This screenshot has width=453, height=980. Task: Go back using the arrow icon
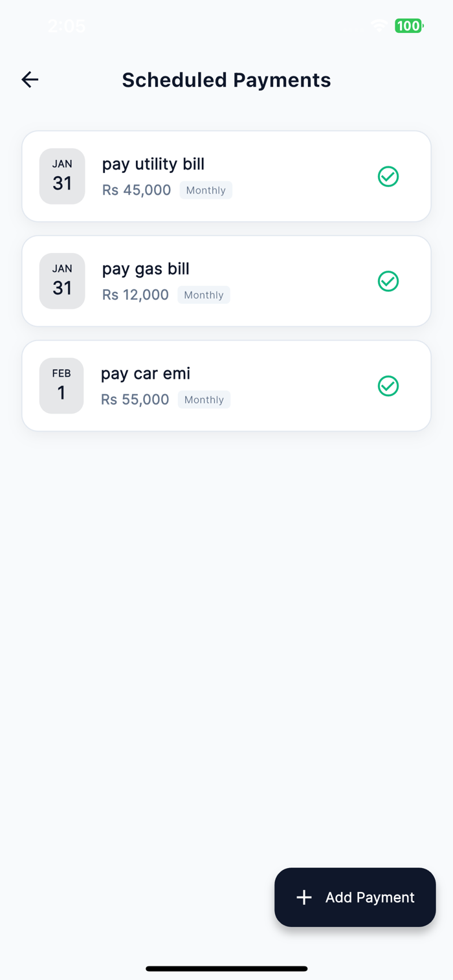point(30,80)
